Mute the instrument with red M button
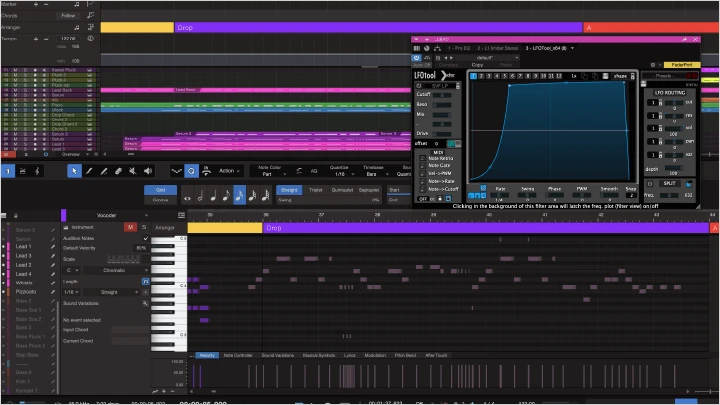Screen dimensions: 720x405 click(130, 227)
